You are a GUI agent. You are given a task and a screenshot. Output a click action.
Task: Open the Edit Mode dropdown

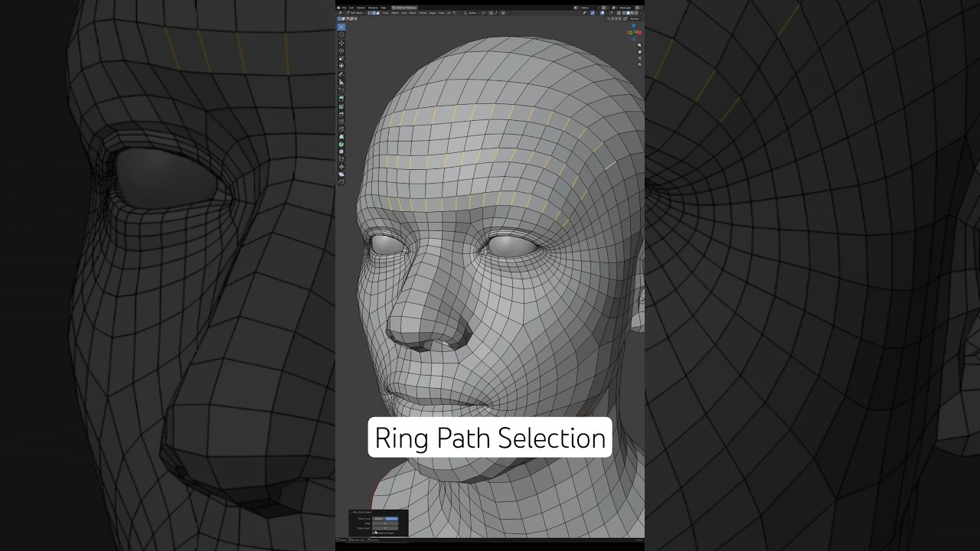pos(356,13)
